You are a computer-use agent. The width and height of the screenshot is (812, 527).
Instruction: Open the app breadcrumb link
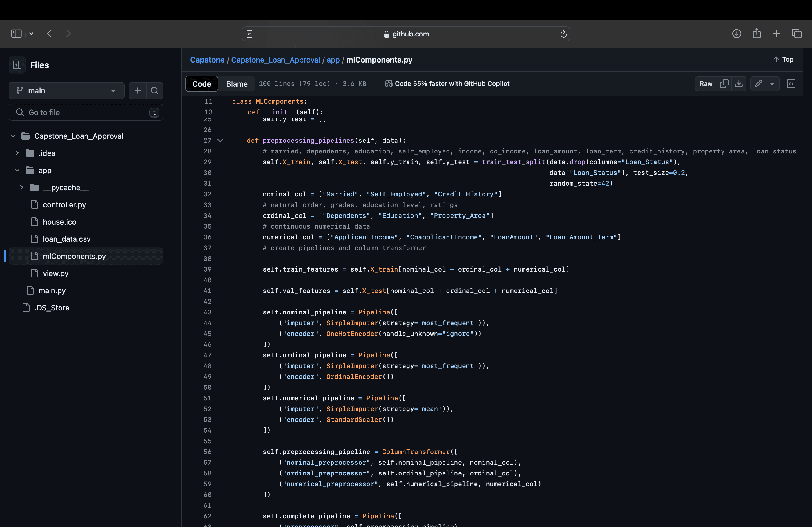[333, 60]
